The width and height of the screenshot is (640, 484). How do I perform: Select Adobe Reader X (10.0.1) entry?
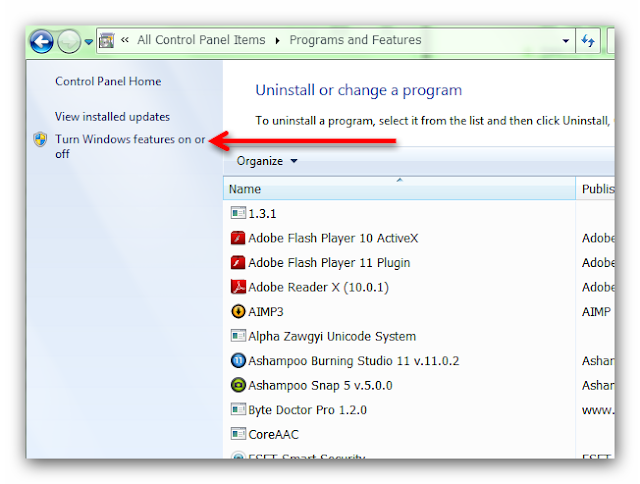coord(318,287)
